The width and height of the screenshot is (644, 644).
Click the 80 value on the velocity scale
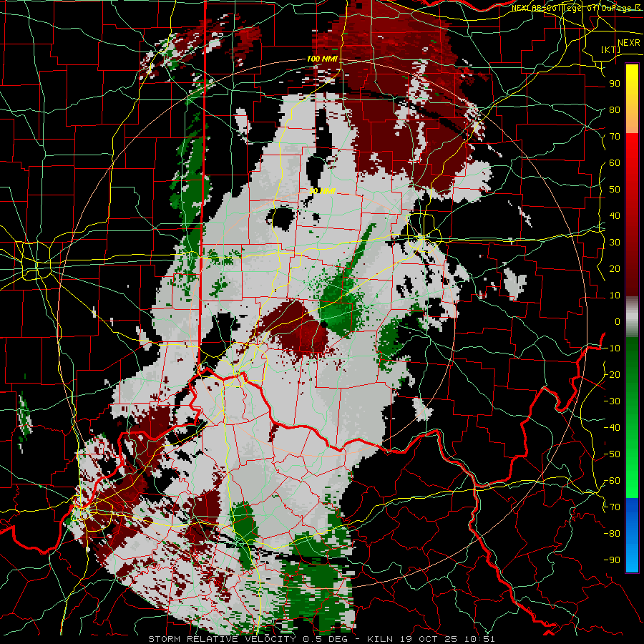point(615,110)
